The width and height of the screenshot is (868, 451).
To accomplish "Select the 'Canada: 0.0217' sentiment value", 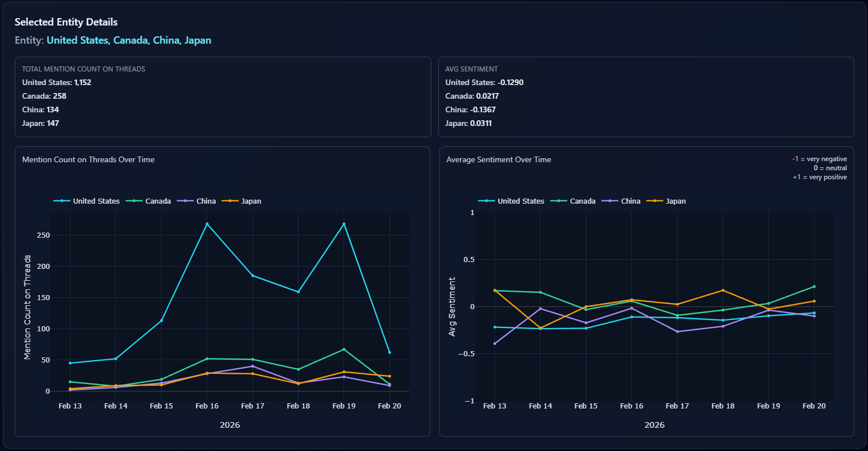I will (472, 96).
